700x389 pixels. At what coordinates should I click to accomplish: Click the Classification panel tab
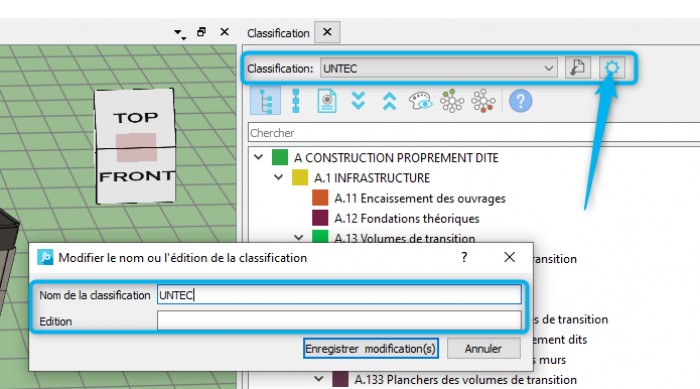(x=278, y=33)
